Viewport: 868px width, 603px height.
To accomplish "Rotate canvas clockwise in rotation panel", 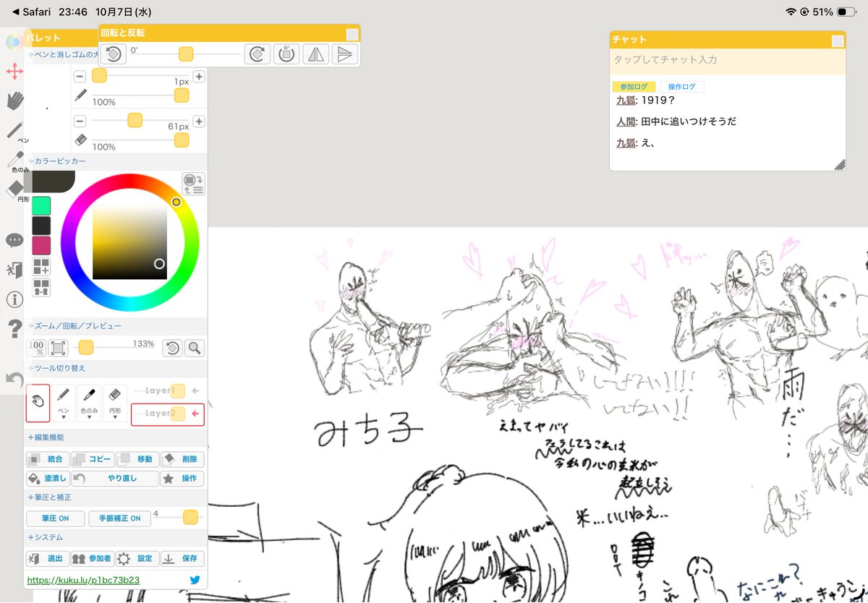I will (257, 54).
